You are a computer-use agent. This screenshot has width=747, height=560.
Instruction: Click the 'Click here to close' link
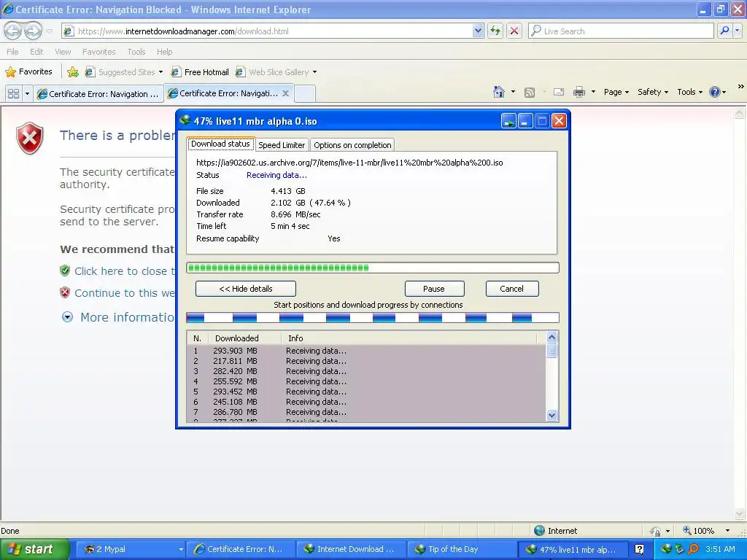[125, 271]
